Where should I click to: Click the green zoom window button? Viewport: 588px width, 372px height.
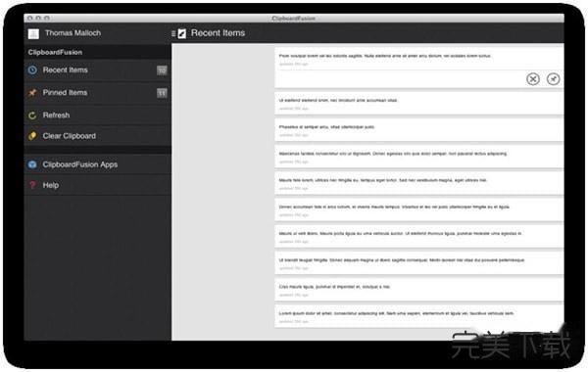pos(46,18)
